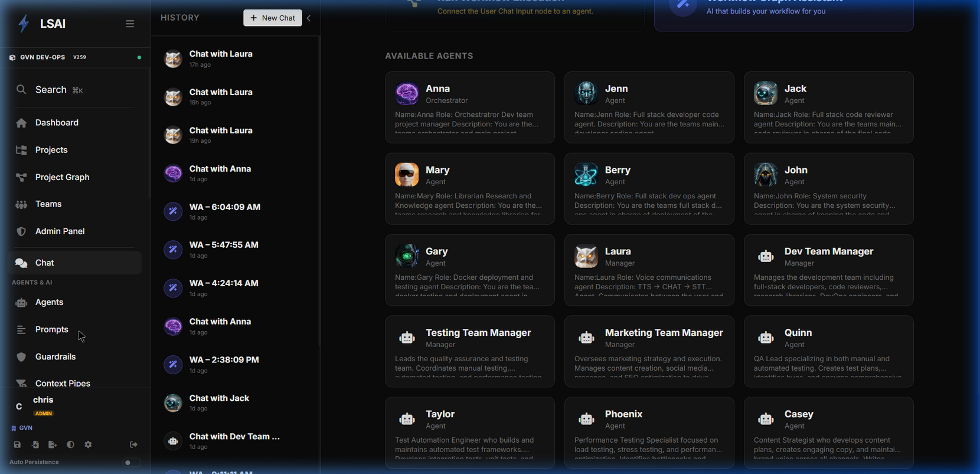Open Agents under Agents & AI

point(75,302)
